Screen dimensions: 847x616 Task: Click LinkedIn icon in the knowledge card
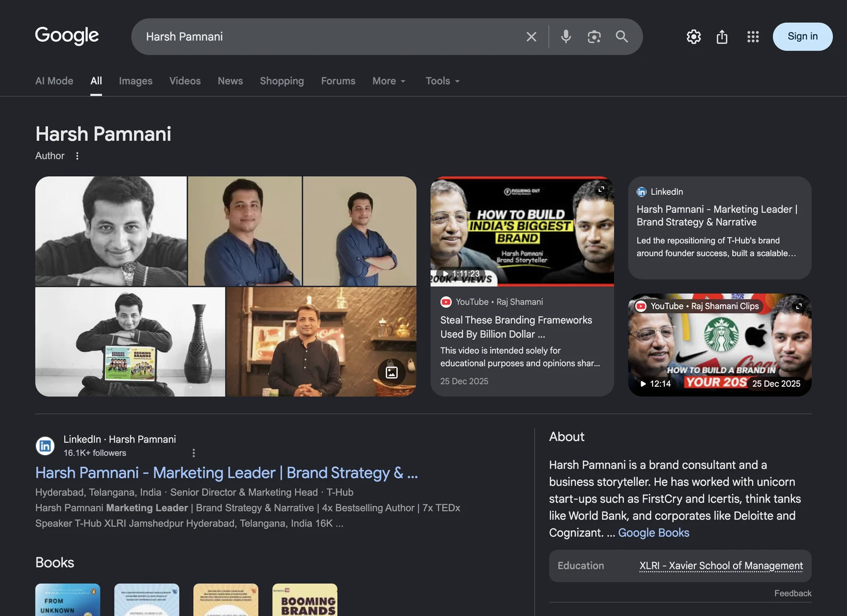642,192
